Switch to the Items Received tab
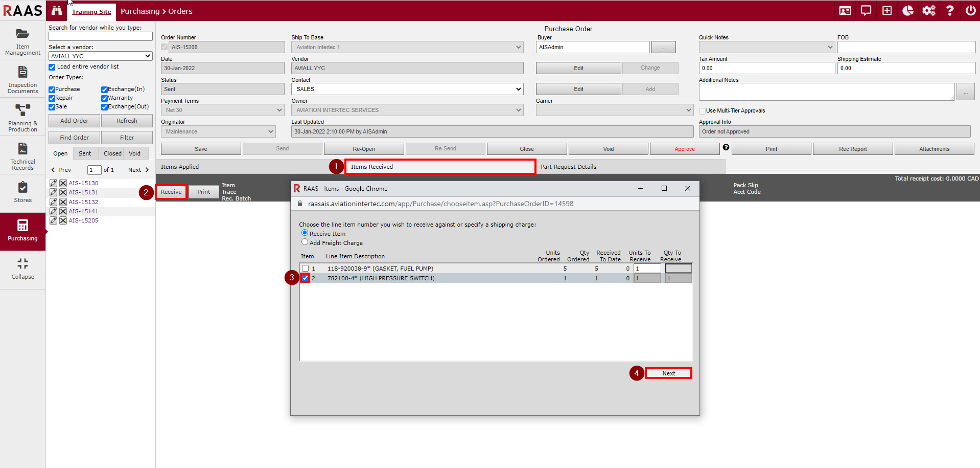This screenshot has width=980, height=468. point(440,167)
